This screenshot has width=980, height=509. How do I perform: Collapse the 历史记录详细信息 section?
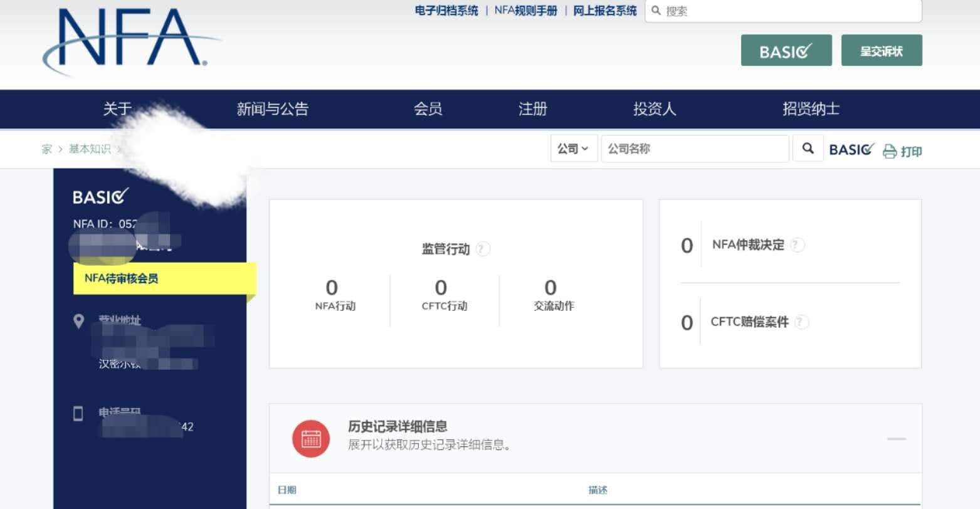click(896, 439)
